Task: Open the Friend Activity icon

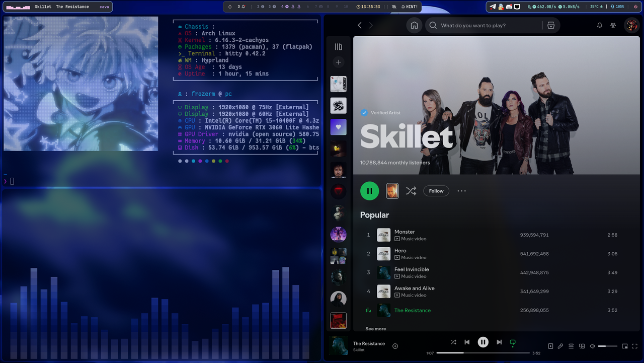Action: coord(613,25)
